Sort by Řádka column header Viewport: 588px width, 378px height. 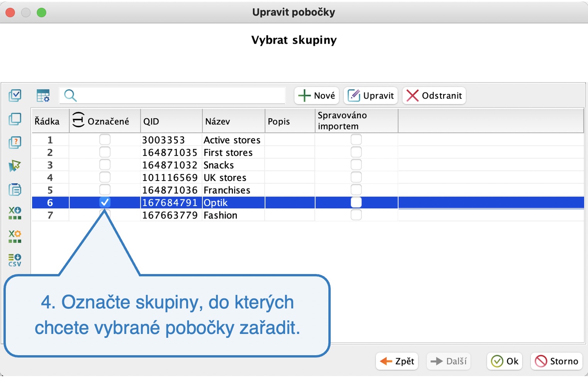click(x=50, y=121)
